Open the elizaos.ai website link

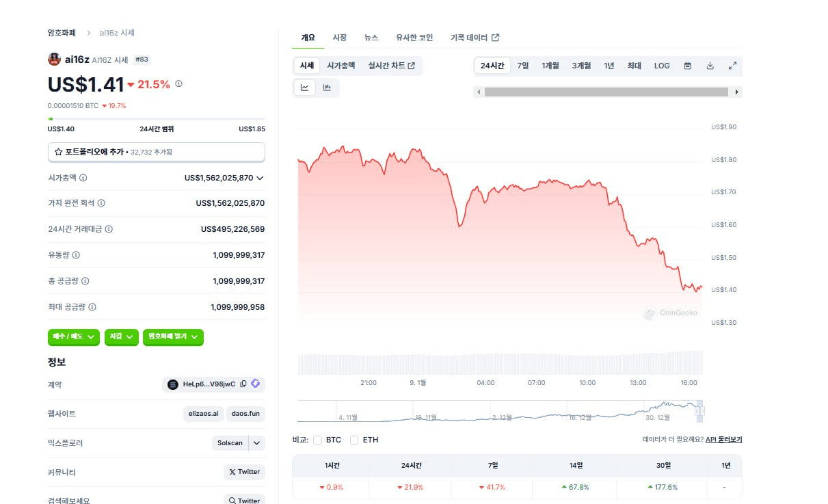click(x=204, y=414)
